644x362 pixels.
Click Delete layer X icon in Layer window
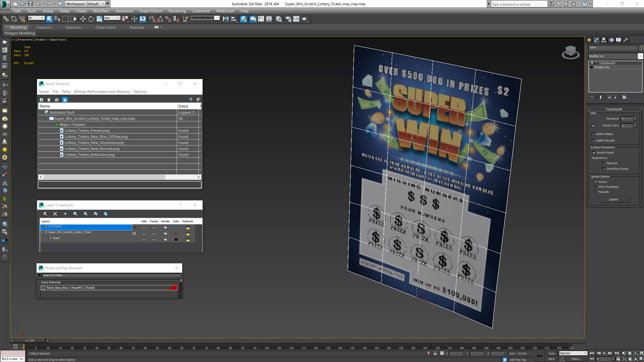click(55, 214)
